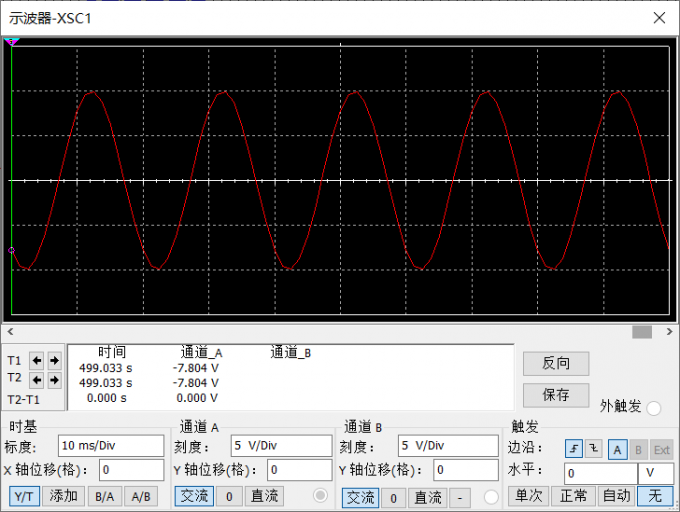
Task: Click channel A Y 轴位移 field
Action: [300, 470]
